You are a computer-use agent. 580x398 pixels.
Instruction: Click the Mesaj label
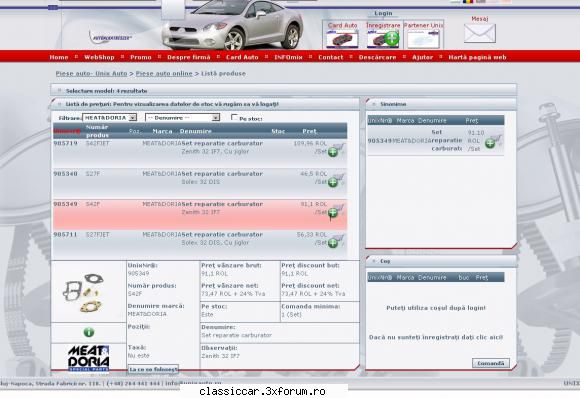480,18
